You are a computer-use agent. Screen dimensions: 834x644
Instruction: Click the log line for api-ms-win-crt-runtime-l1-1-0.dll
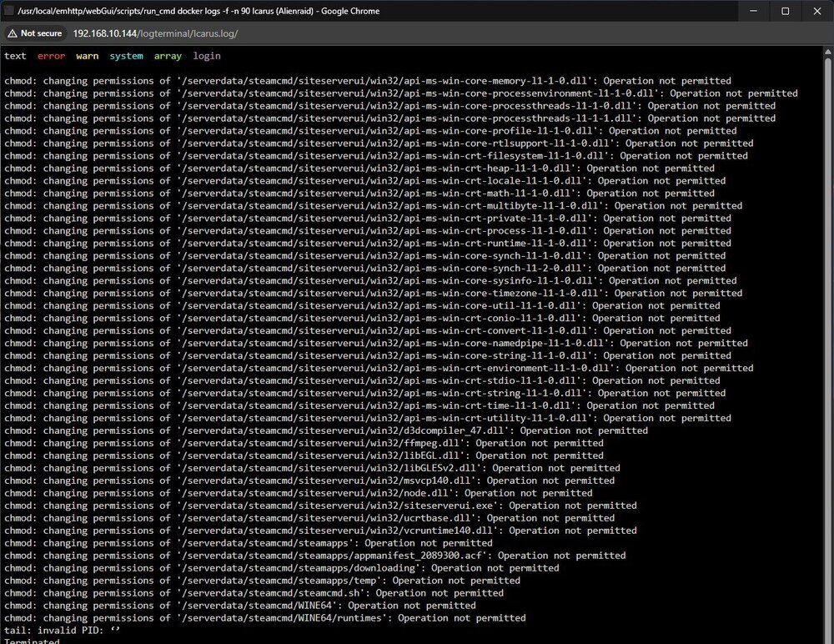click(368, 244)
